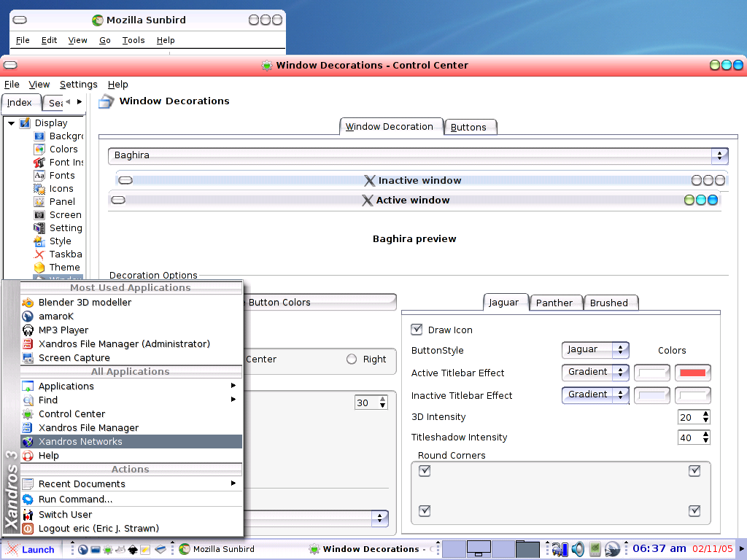
Task: Select Switch User in the launch menu
Action: (131, 514)
